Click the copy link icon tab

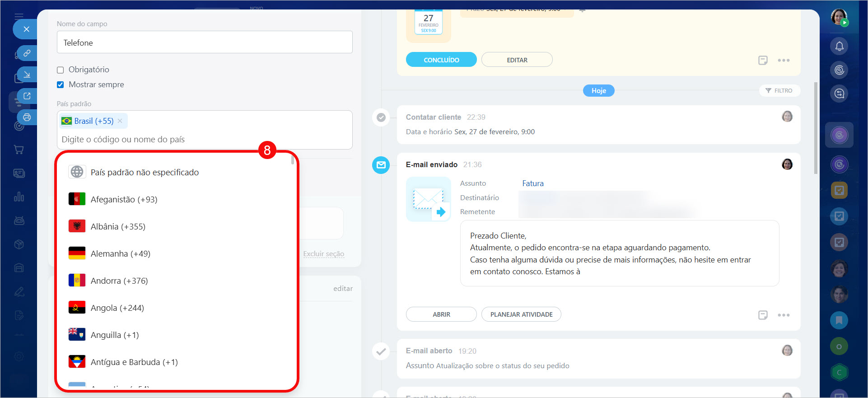[x=27, y=53]
